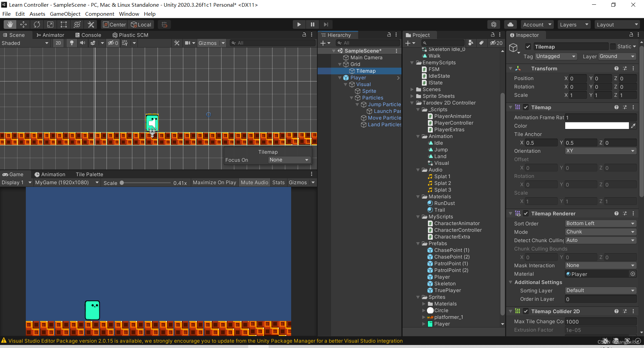Select the Rotate tool
644x348 pixels.
click(37, 24)
